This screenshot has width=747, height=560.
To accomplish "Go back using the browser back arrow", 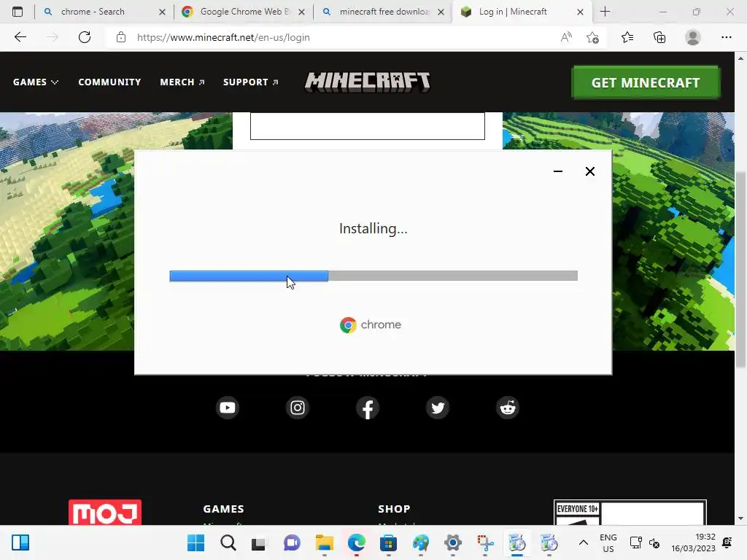I will [20, 37].
